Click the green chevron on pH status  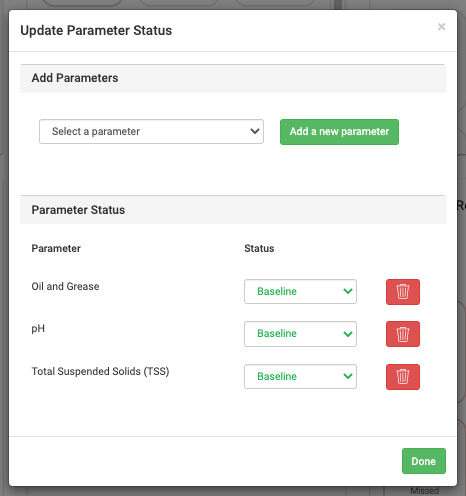[348, 334]
